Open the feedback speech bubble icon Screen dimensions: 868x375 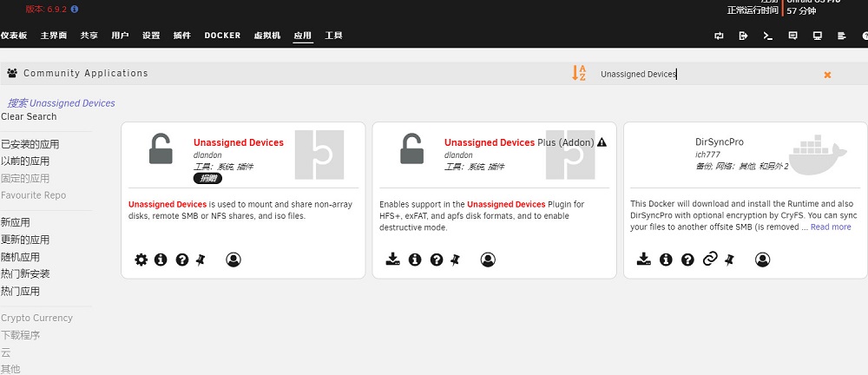pyautogui.click(x=792, y=36)
